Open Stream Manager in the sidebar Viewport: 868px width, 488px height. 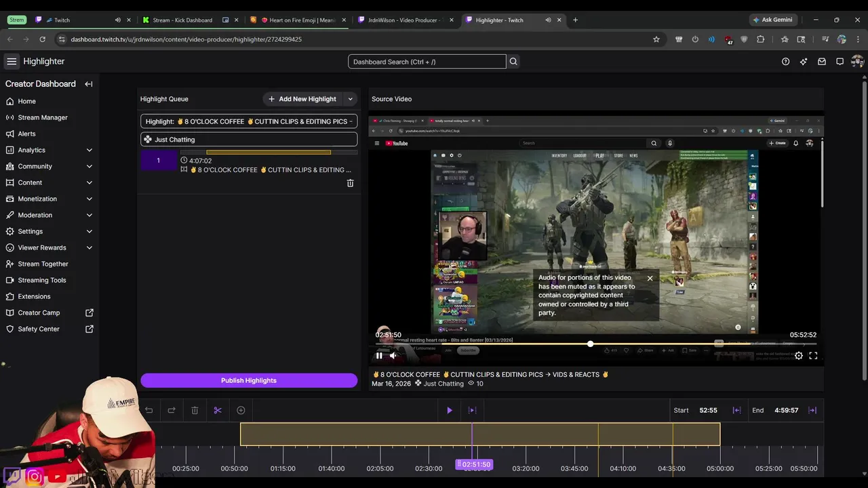[x=50, y=117]
